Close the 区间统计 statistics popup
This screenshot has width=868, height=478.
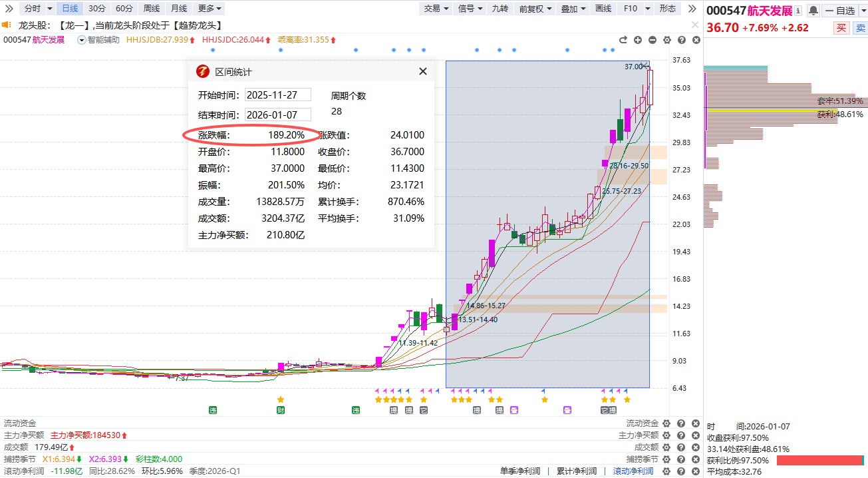click(422, 71)
